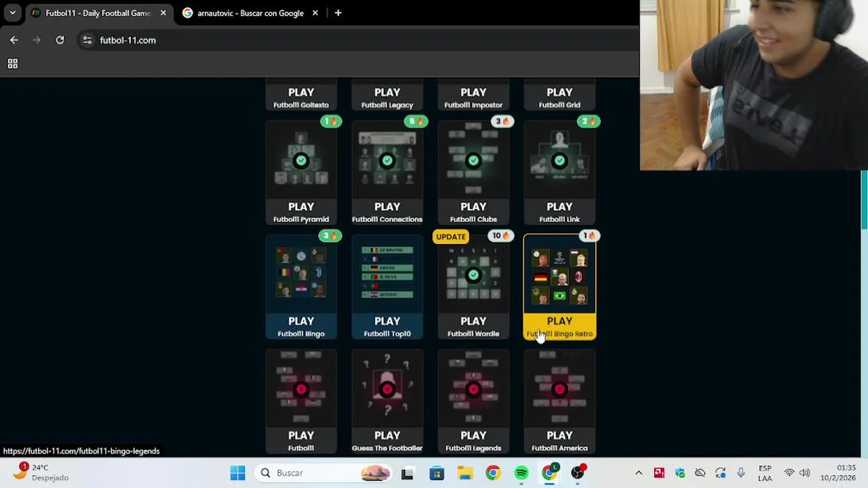Image resolution: width=868 pixels, height=488 pixels.
Task: Click the red X on Futbol11 Legends
Action: click(x=473, y=389)
